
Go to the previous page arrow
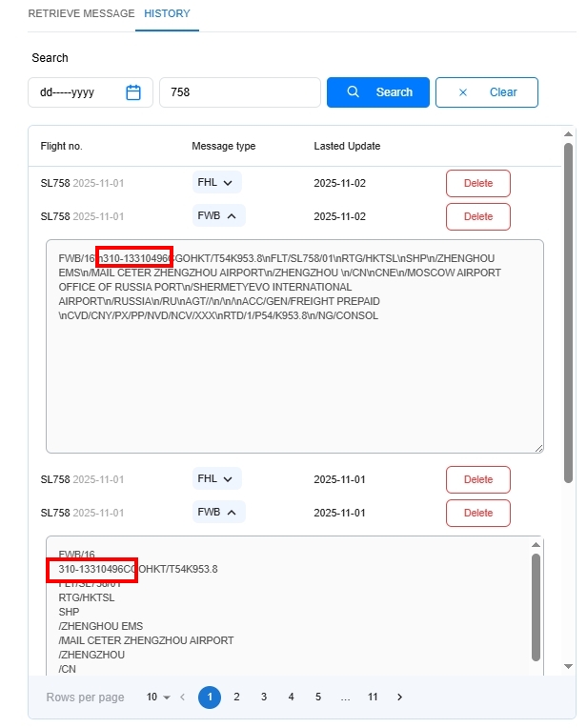point(183,698)
